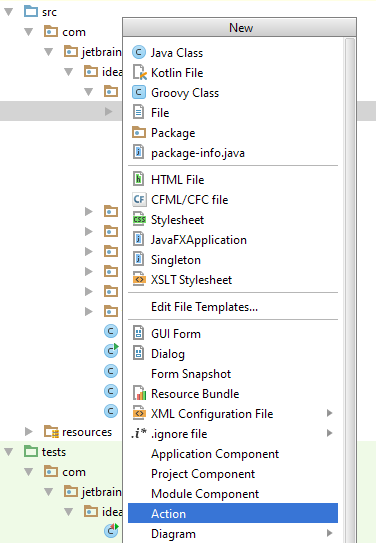376x545 pixels.
Task: Click the New menu header
Action: point(239,27)
